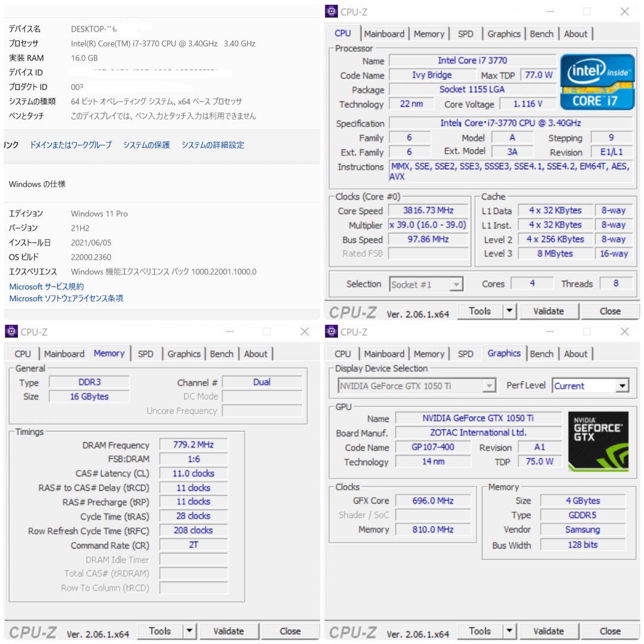Select SPD tab in the Memory tab window
644x644 pixels.
[145, 354]
